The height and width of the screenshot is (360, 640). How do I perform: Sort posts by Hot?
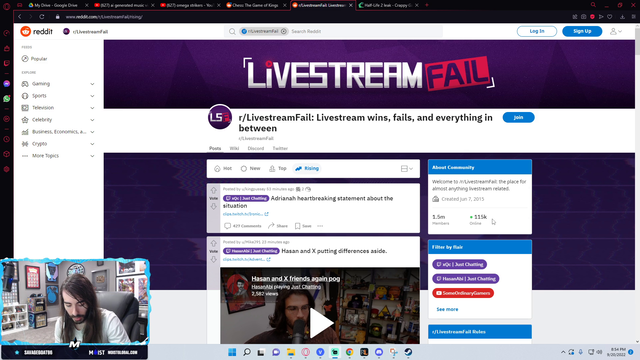pyautogui.click(x=223, y=169)
